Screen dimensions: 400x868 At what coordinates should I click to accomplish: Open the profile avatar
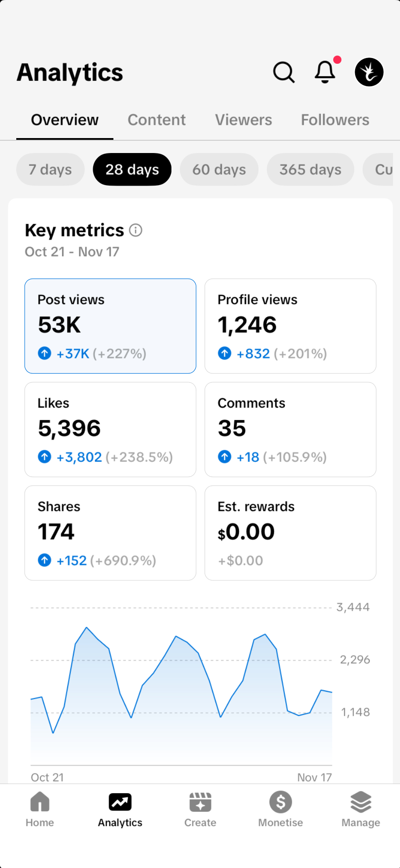pos(369,72)
